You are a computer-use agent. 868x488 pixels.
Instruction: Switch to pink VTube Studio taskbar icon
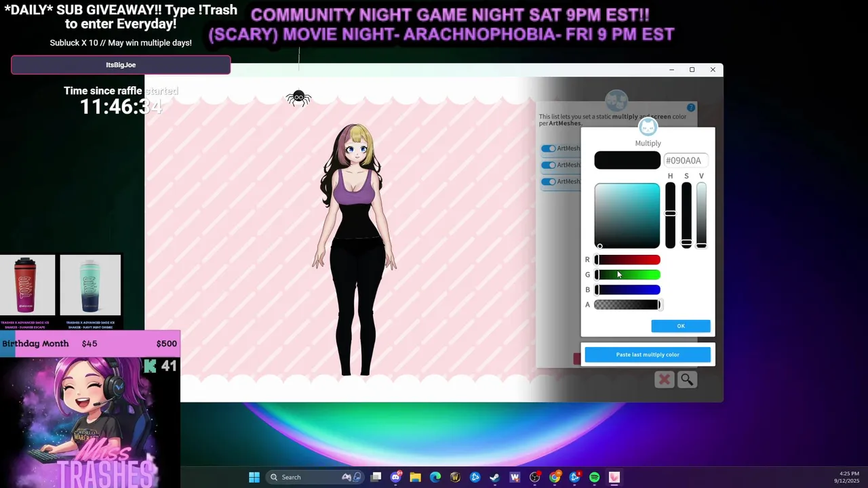point(614,477)
